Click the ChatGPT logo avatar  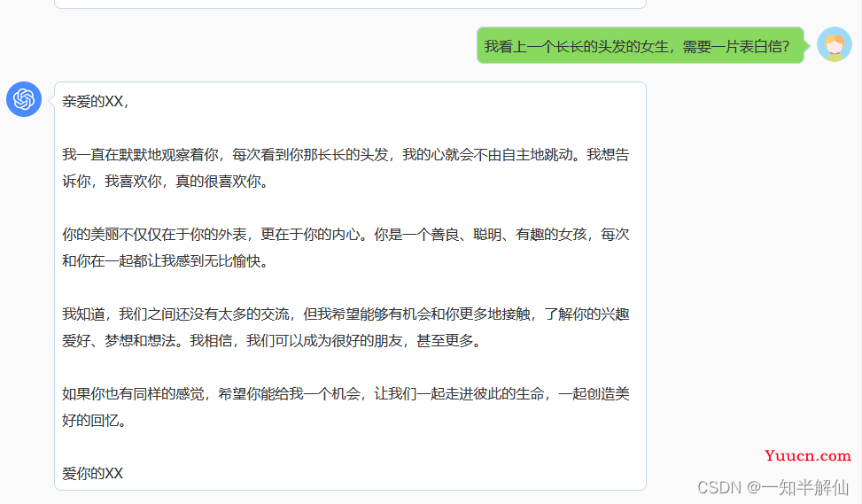[24, 98]
